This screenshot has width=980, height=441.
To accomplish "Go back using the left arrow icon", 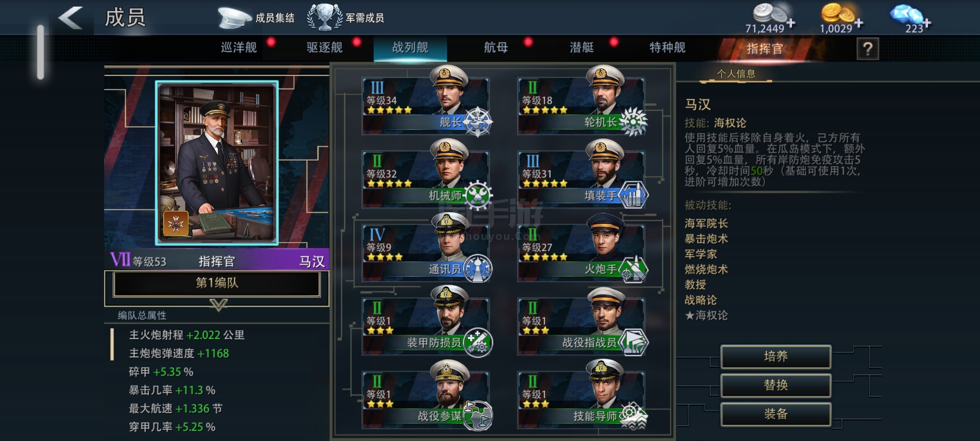I will 71,18.
